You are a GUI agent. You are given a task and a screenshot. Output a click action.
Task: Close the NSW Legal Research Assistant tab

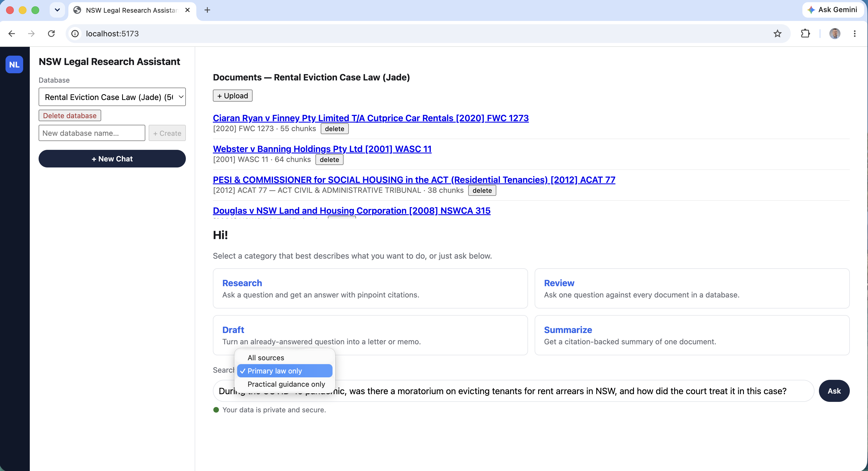click(x=188, y=10)
